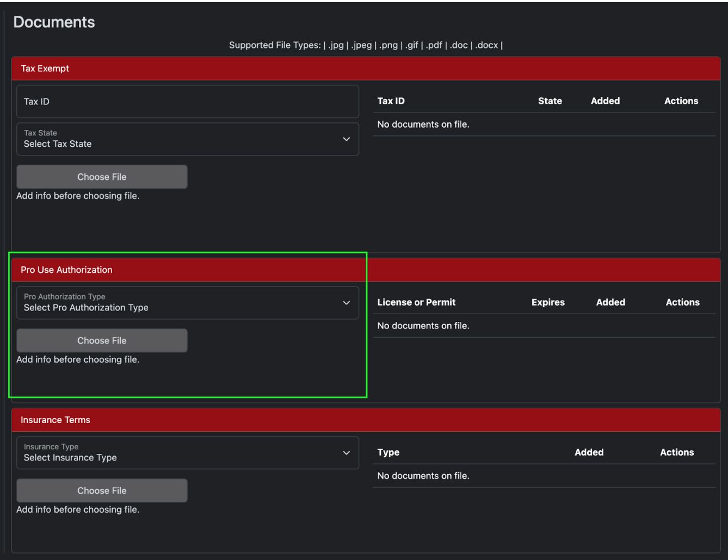Screen dimensions: 728x560
Task: Click the Expires column header
Action: [x=548, y=302]
